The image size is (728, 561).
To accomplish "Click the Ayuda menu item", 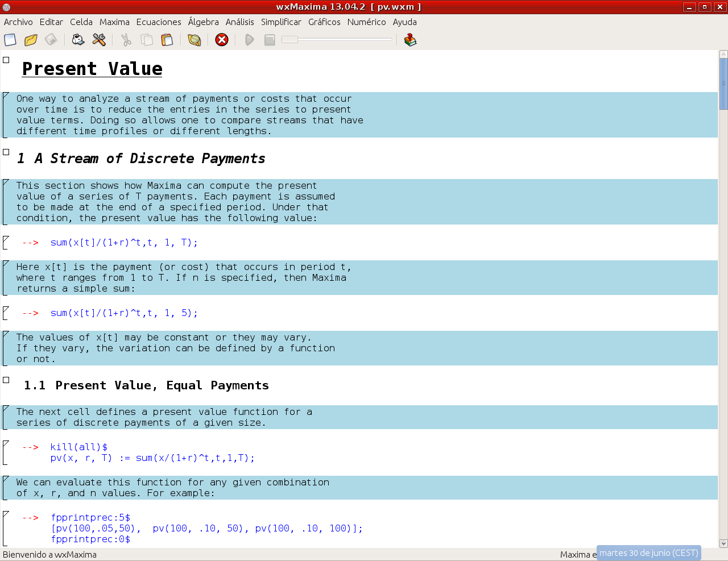I will tap(404, 22).
